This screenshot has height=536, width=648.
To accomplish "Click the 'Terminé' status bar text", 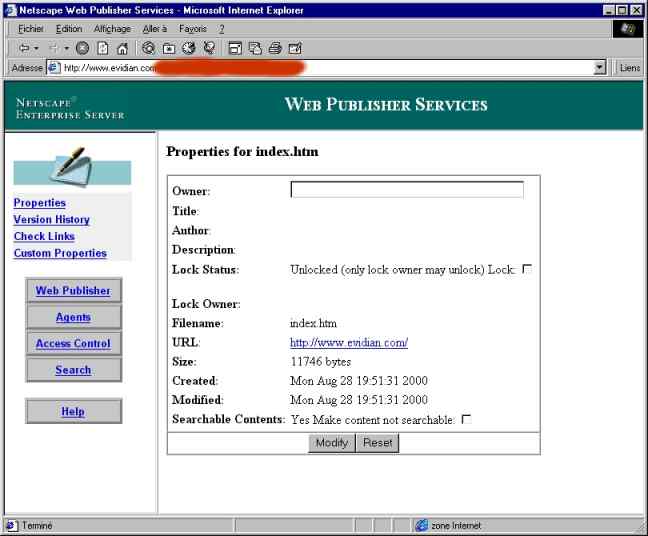I will pyautogui.click(x=37, y=526).
